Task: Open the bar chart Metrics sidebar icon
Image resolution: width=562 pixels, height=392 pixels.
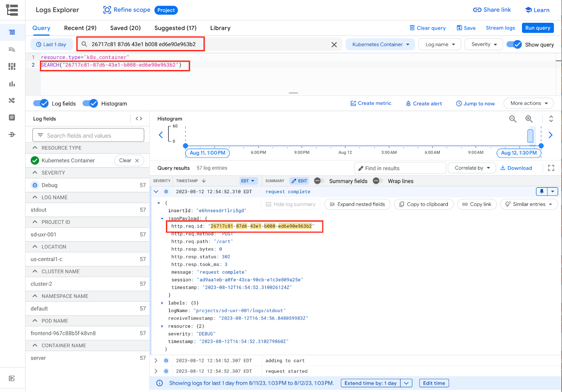Action: click(x=12, y=84)
